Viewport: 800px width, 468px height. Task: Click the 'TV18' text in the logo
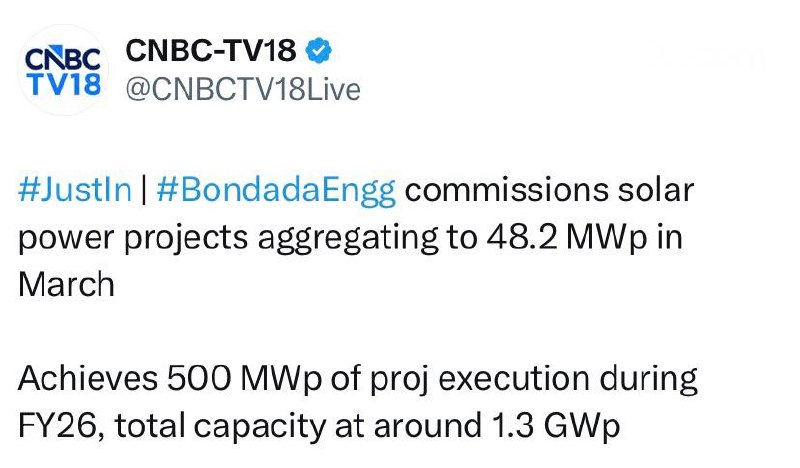point(61,83)
